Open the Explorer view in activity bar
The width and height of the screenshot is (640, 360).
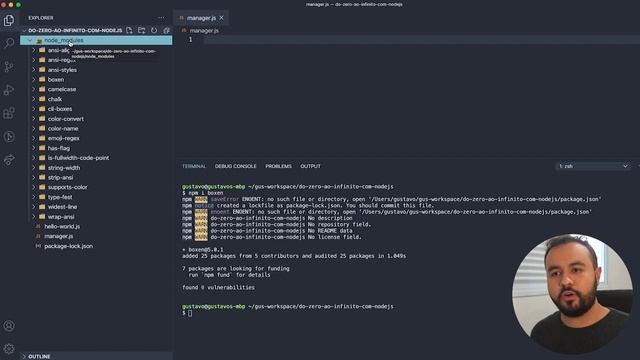(9, 20)
